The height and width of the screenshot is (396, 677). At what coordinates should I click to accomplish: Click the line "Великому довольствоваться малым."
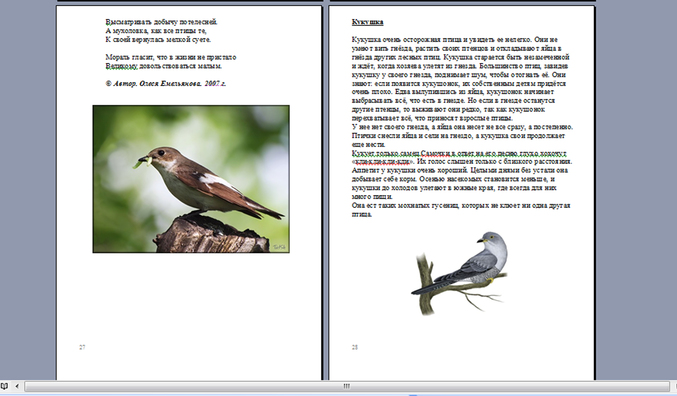[x=164, y=66]
